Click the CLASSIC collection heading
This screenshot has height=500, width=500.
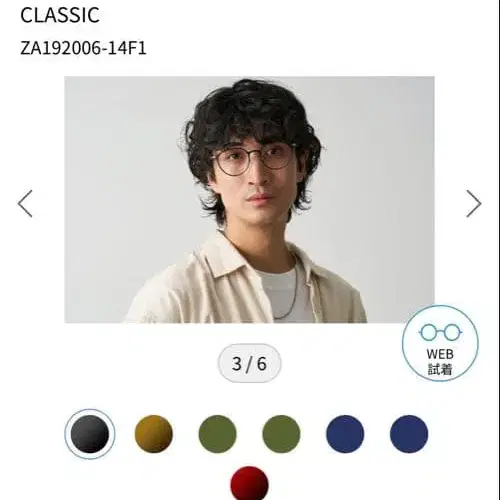60,15
